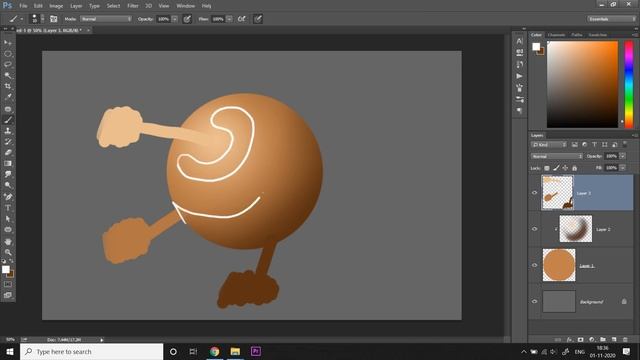Pick a shade in the color field
The width and height of the screenshot is (640, 360).
point(582,84)
